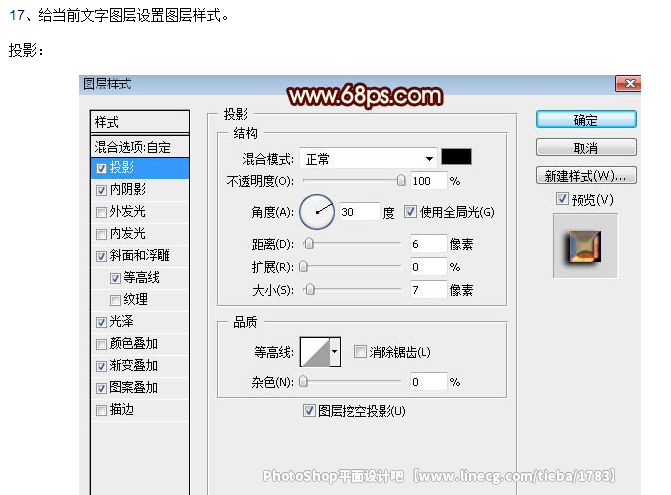This screenshot has width=671, height=495.
Task: Click the angle dial control
Action: (317, 212)
